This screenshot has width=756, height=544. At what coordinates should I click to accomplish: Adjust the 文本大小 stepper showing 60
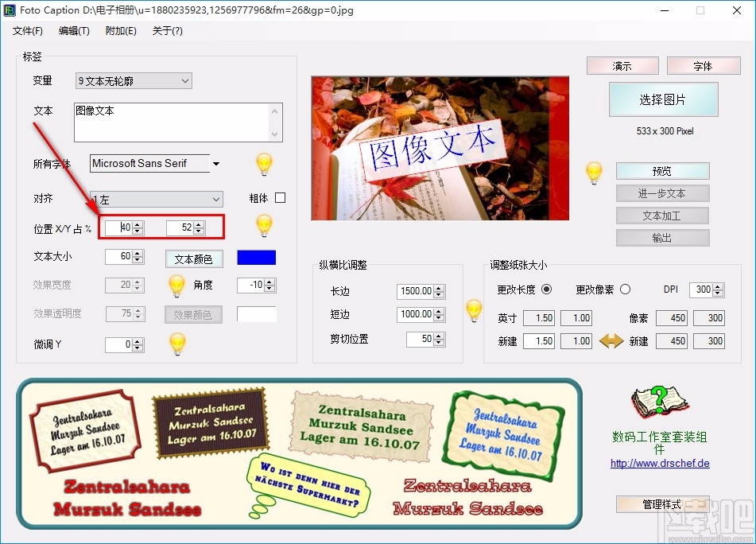click(138, 257)
